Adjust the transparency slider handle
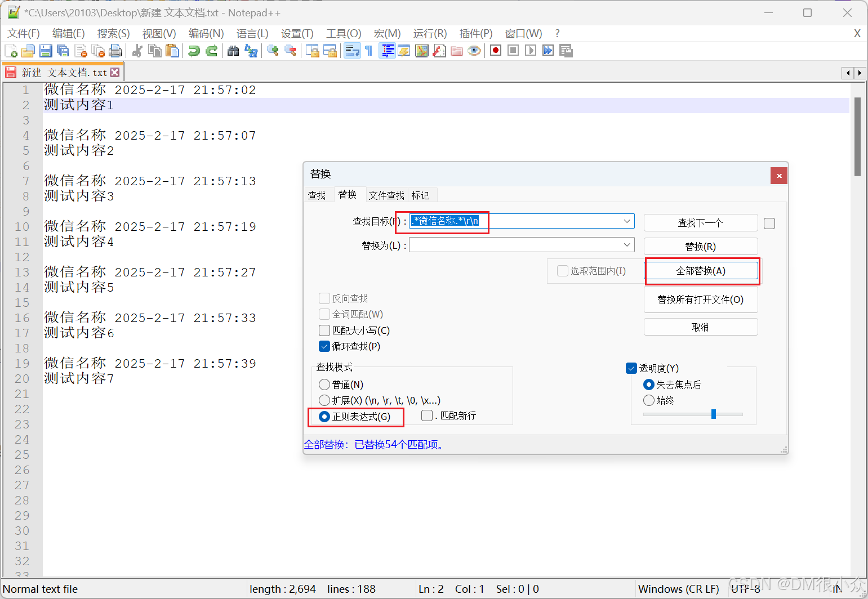This screenshot has width=868, height=599. tap(714, 414)
